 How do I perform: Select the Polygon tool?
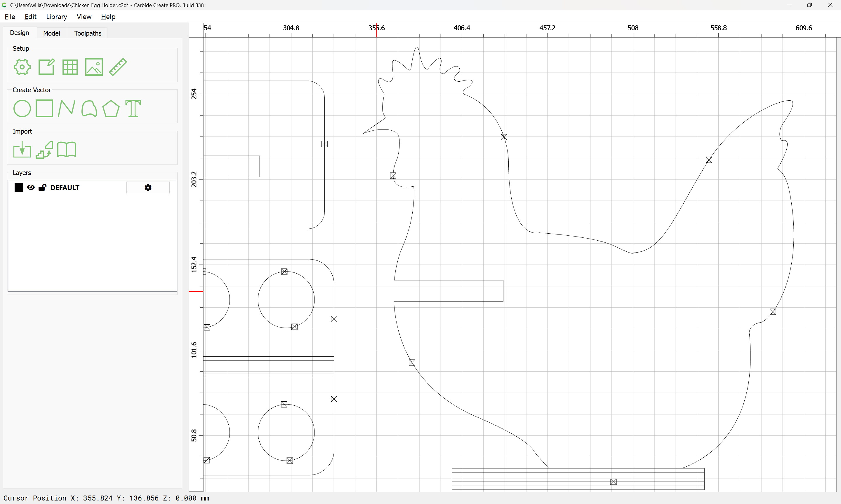click(x=111, y=109)
